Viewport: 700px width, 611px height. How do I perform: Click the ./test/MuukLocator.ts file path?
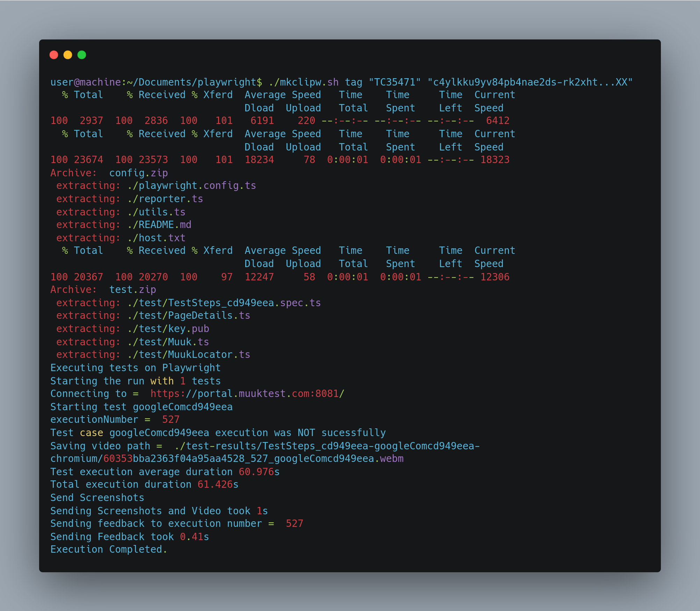[189, 354]
